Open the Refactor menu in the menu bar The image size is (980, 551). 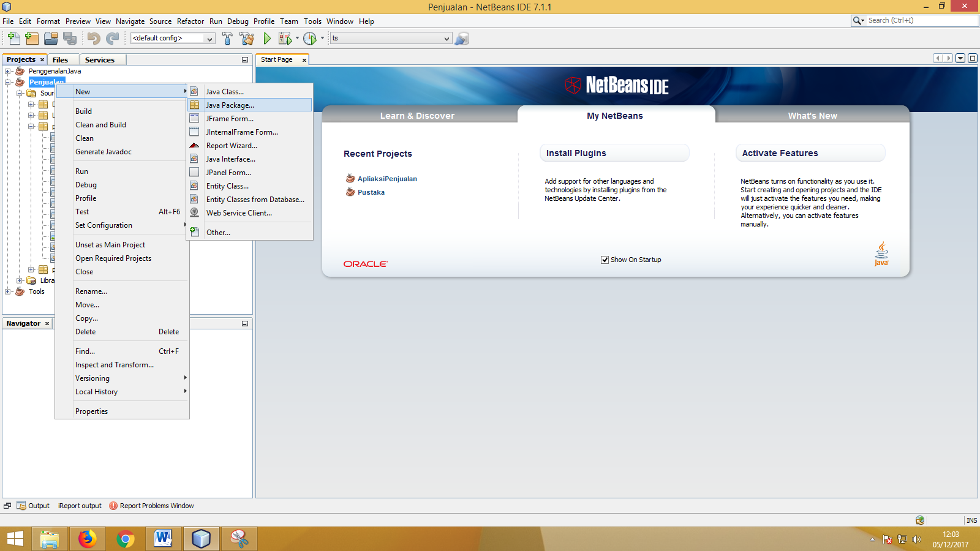(190, 21)
